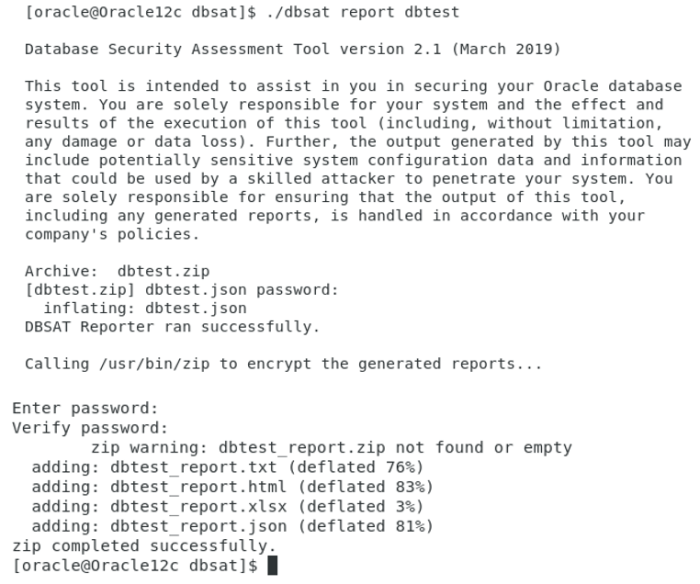Click 'zip completed successfully.' message
The height and width of the screenshot is (584, 700).
point(144,546)
